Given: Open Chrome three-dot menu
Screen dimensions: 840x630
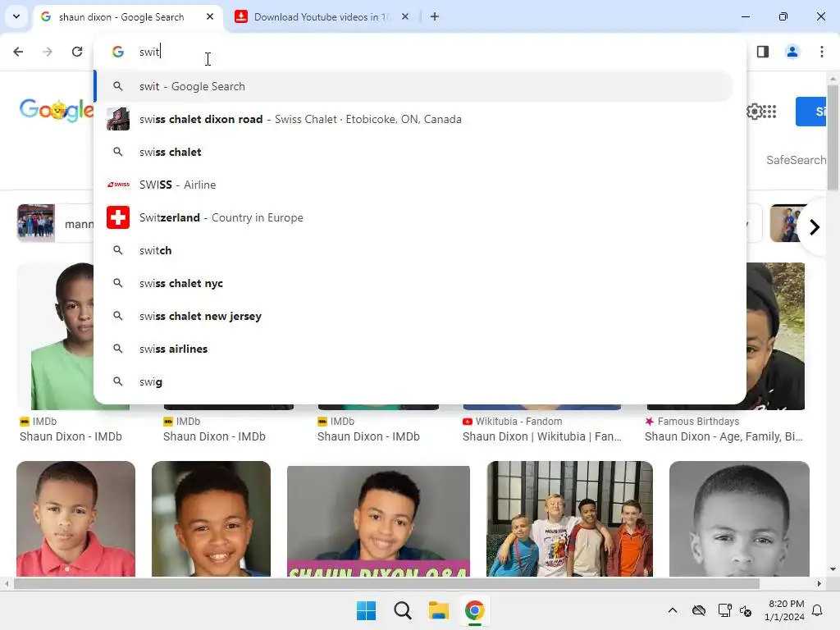Looking at the screenshot, I should [x=822, y=52].
